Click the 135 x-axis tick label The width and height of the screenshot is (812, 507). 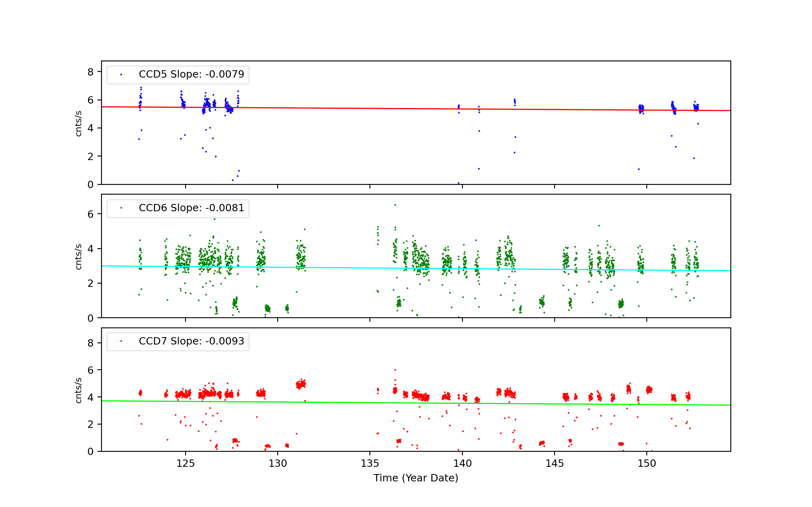370,464
